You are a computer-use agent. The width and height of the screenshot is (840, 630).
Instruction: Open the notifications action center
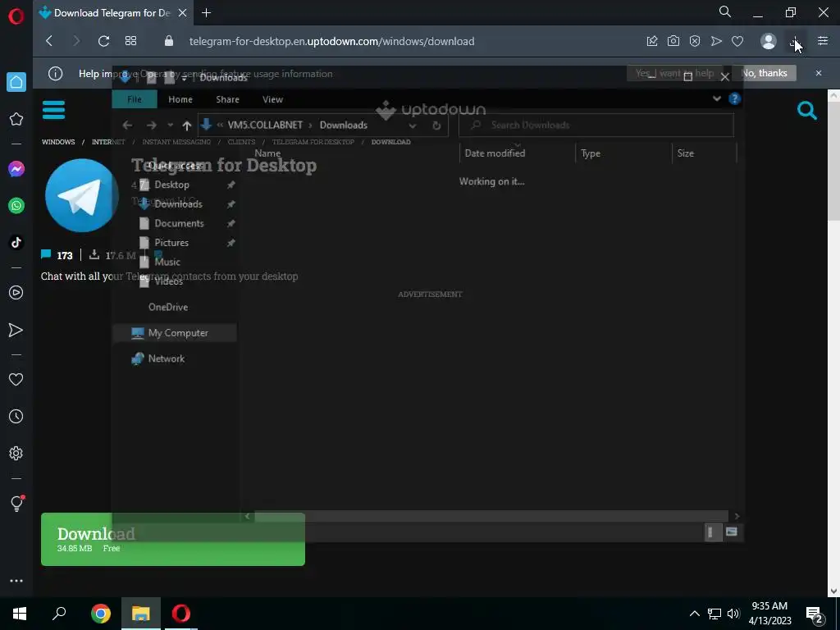pos(815,614)
